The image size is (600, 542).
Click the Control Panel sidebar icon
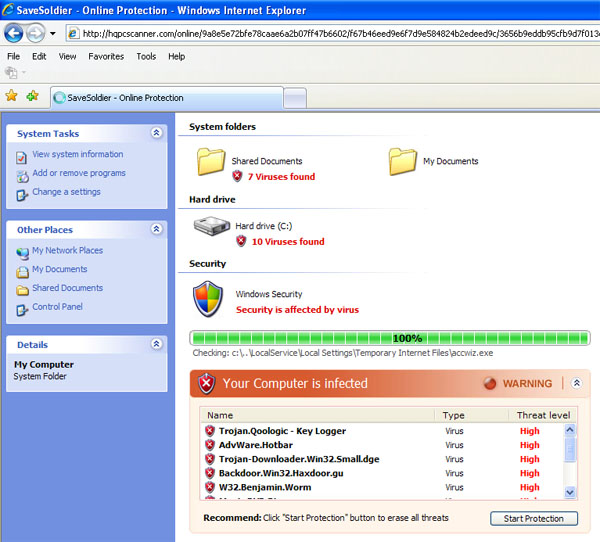click(x=22, y=310)
